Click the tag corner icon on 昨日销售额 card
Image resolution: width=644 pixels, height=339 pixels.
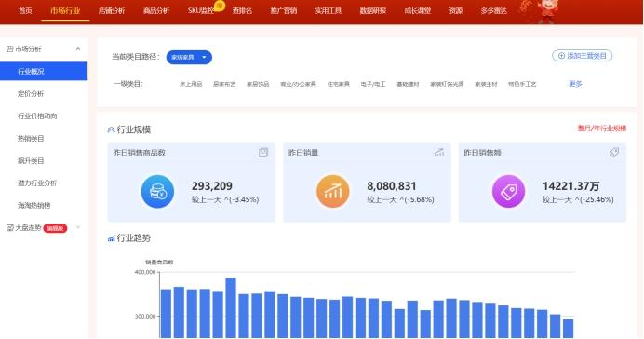click(x=614, y=153)
